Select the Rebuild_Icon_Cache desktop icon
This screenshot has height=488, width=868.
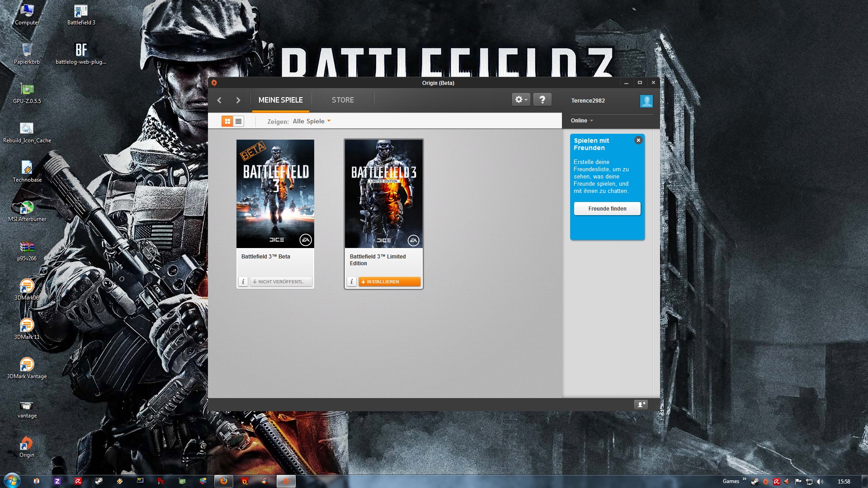pyautogui.click(x=27, y=132)
